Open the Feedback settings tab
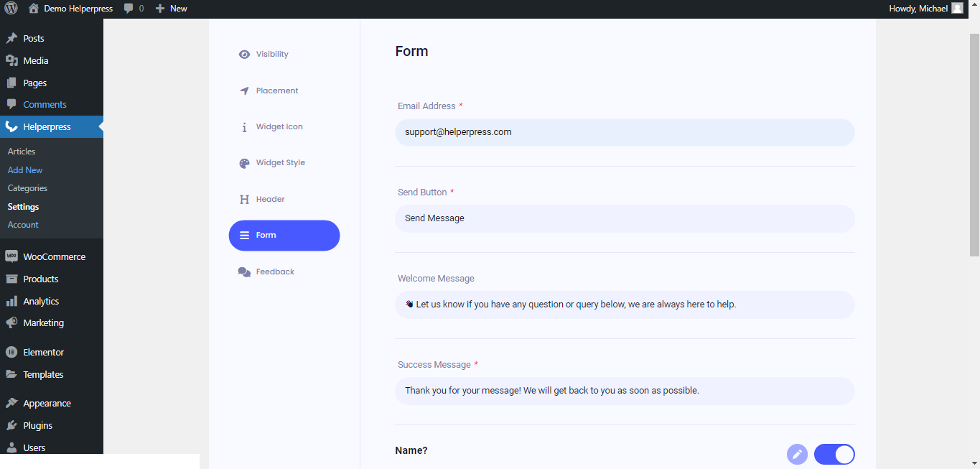 [284, 272]
